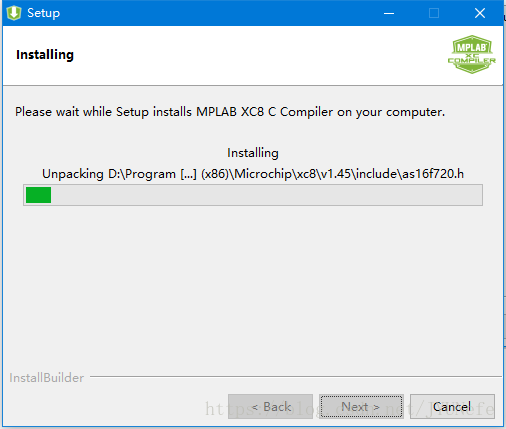Click the empty gray area below the progress bar
This screenshot has height=429, width=506.
click(253, 287)
